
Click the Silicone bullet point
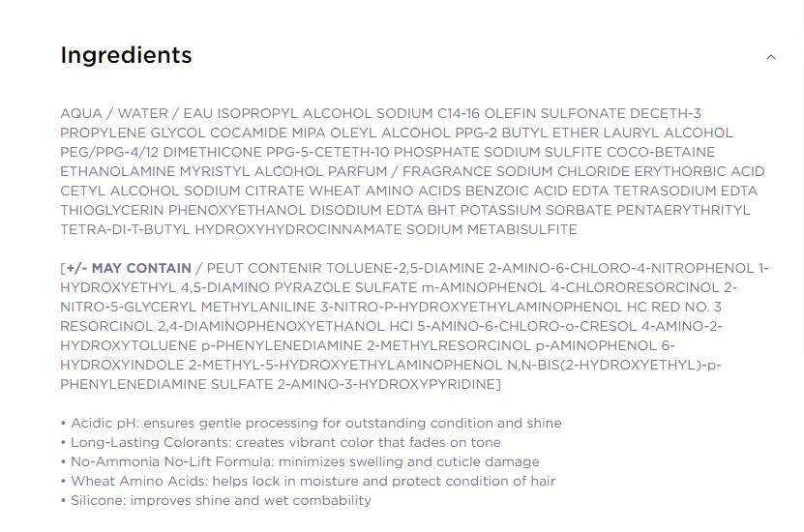tap(221, 500)
